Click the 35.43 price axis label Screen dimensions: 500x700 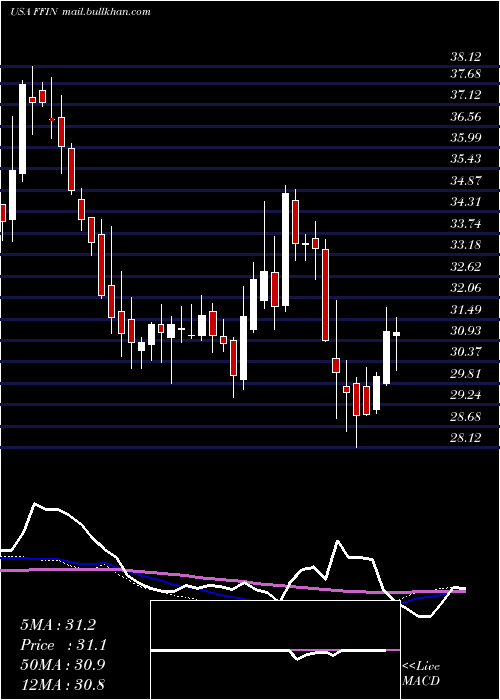(466, 159)
